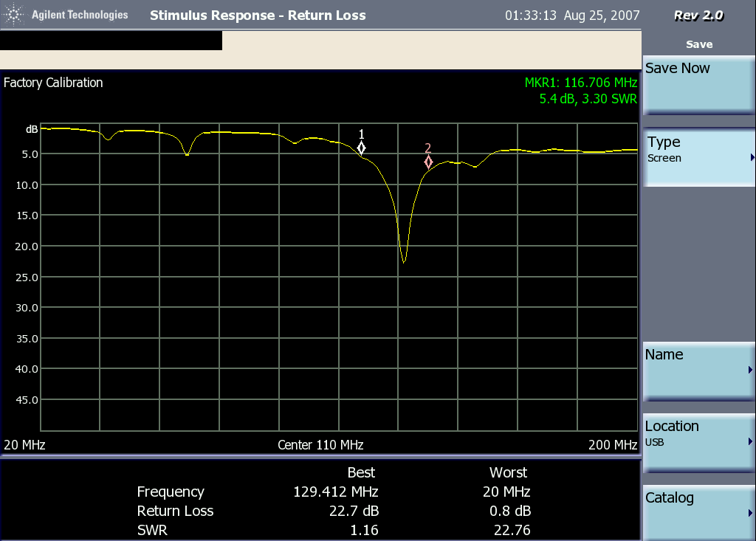The image size is (756, 541).
Task: Expand the Location USB submenu
Action: click(x=698, y=442)
